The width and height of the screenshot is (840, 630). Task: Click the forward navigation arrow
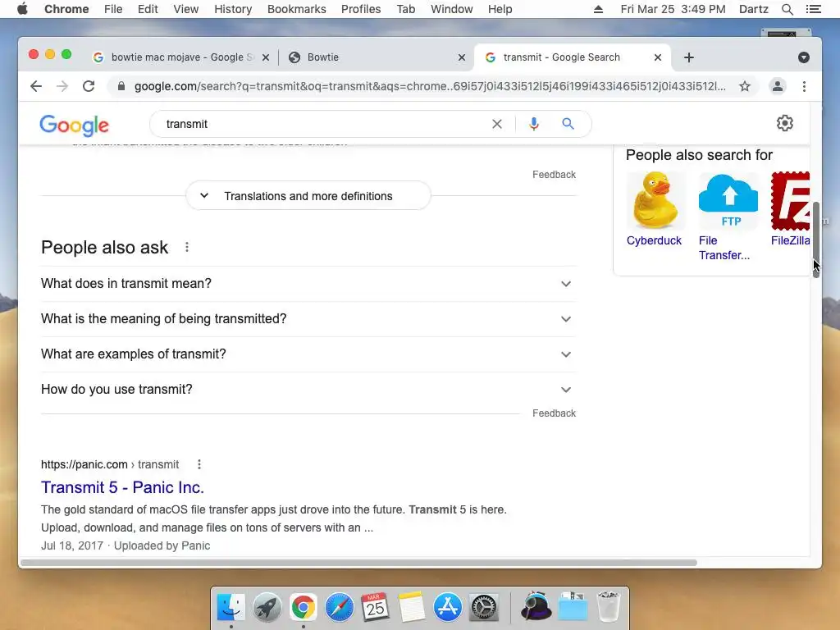(x=62, y=86)
